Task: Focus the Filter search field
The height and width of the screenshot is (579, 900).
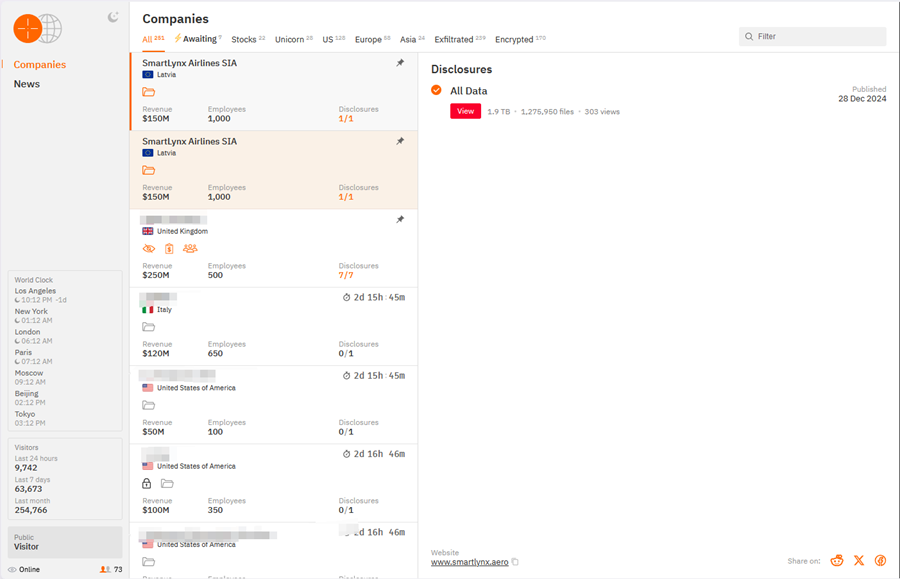Action: click(812, 37)
